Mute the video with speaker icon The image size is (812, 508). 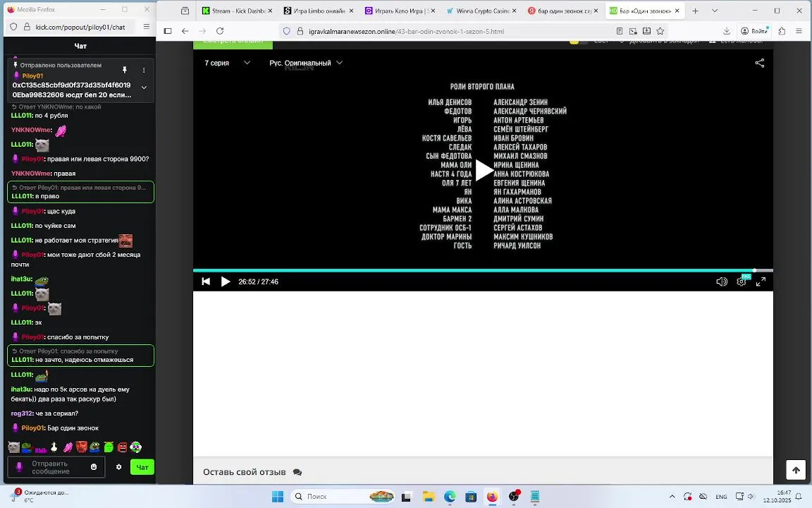pyautogui.click(x=721, y=282)
